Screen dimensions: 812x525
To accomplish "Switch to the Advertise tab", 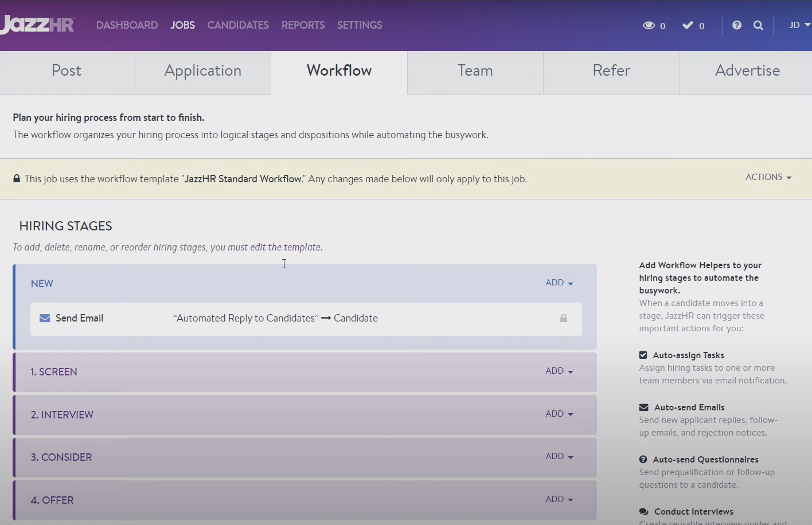I will point(747,71).
